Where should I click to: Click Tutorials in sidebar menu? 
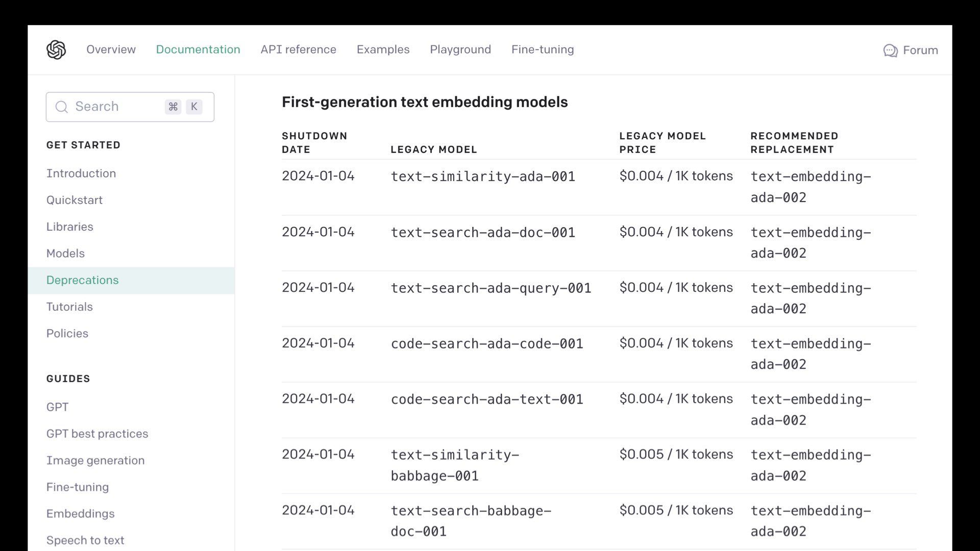69,306
